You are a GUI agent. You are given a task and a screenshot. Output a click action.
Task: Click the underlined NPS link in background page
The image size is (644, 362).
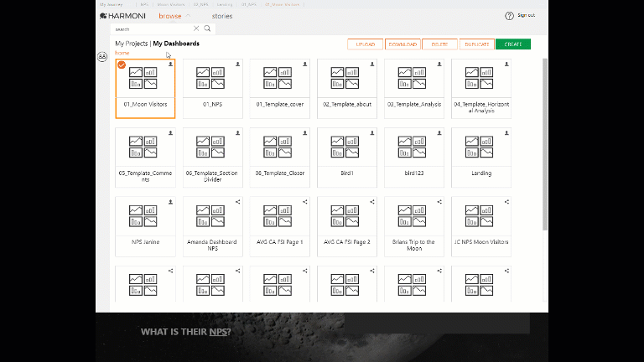(218, 332)
